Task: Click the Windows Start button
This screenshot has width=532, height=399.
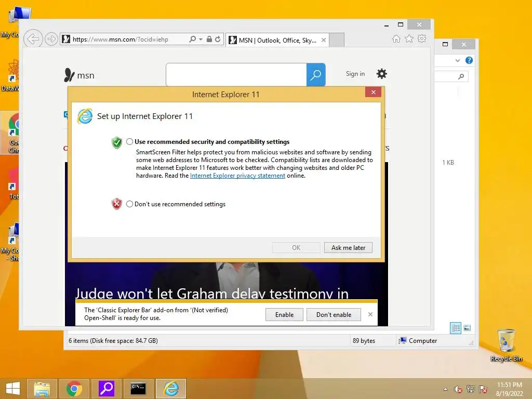Action: (x=13, y=389)
